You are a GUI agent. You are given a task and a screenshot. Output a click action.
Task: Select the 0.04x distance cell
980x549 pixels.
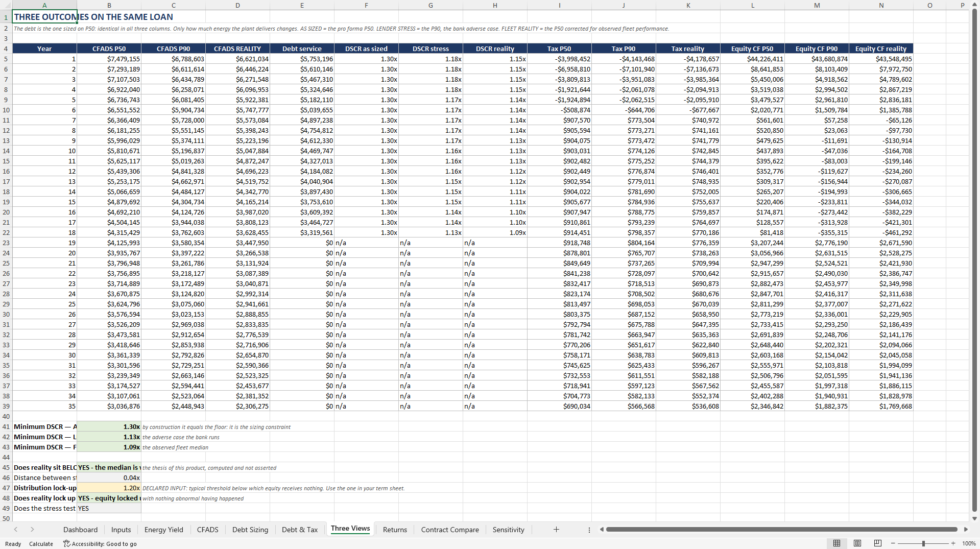pos(109,478)
